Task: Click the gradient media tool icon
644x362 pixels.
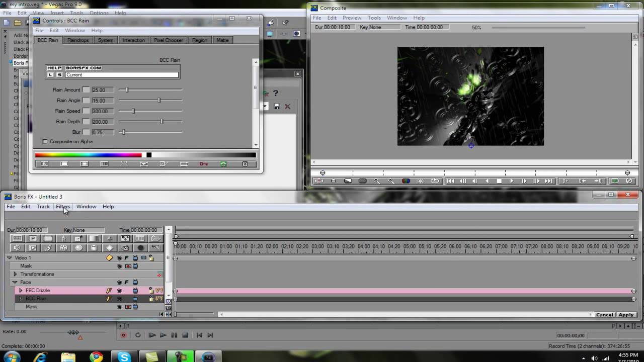Action: coord(94,238)
